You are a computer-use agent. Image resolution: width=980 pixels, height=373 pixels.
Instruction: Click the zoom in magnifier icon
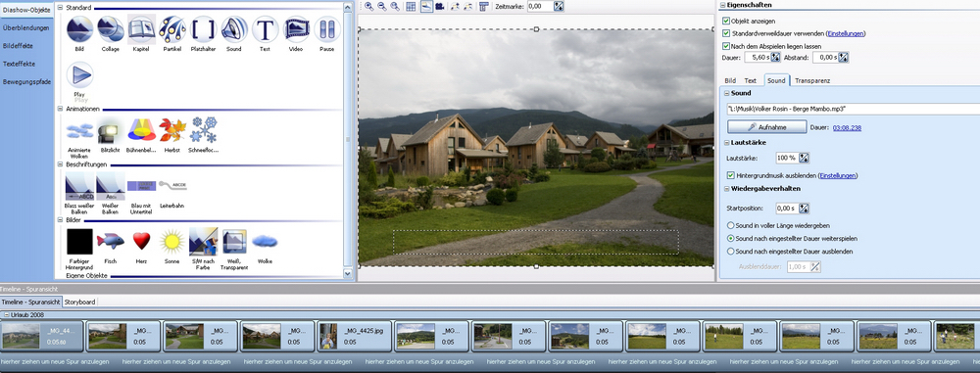(369, 6)
